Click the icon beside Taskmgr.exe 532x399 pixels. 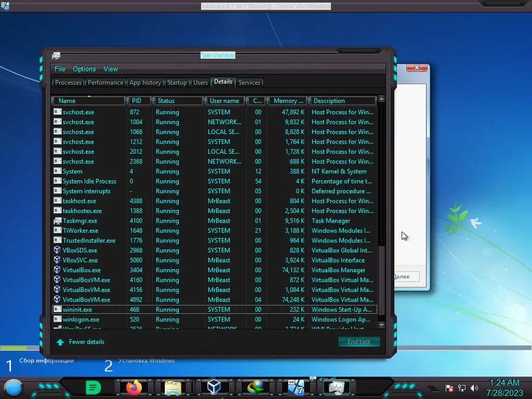click(58, 220)
